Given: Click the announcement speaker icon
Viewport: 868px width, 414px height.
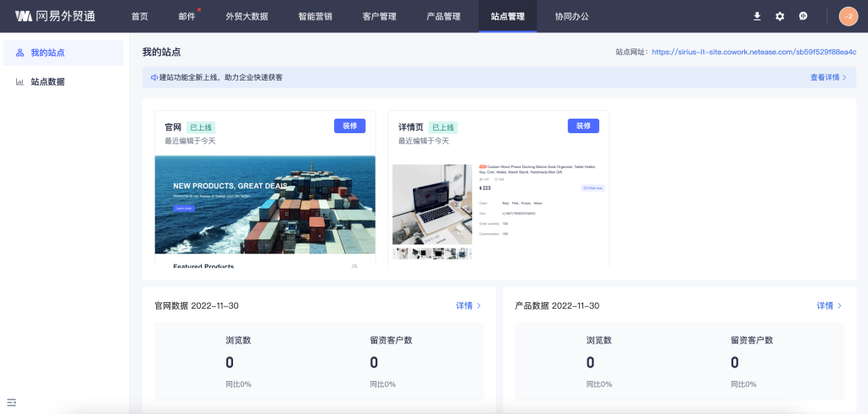Looking at the screenshot, I should pyautogui.click(x=154, y=77).
